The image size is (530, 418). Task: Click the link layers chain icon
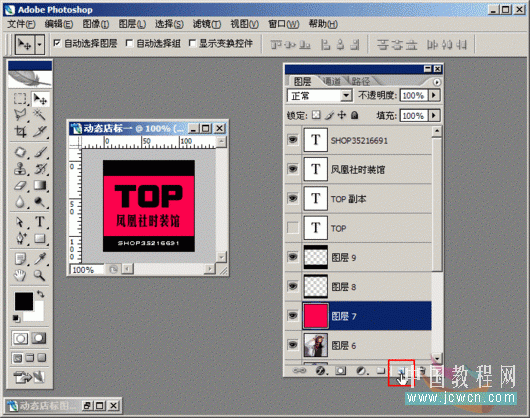(x=299, y=371)
